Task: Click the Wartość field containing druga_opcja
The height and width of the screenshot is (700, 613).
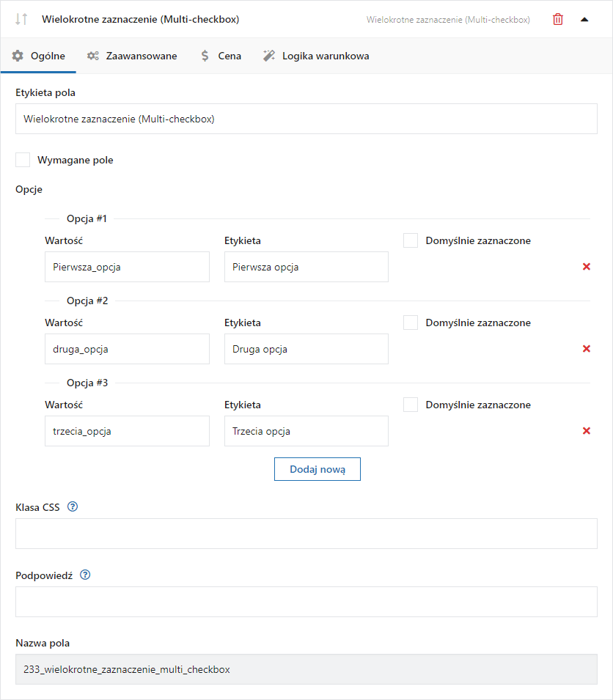Action: (128, 349)
